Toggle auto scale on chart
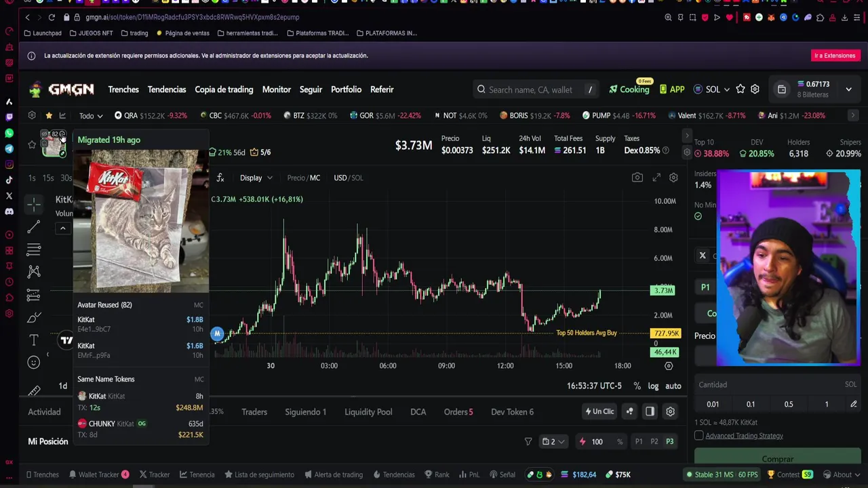Image resolution: width=868 pixels, height=488 pixels. (673, 386)
